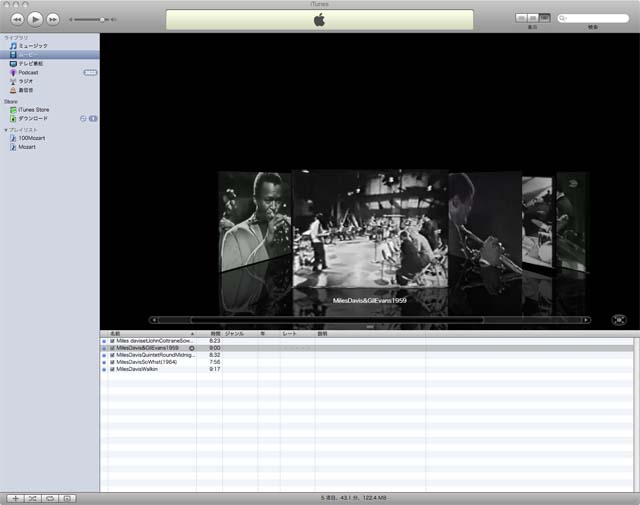Open the Downloads item under Store
The width and height of the screenshot is (640, 505).
(x=49, y=118)
